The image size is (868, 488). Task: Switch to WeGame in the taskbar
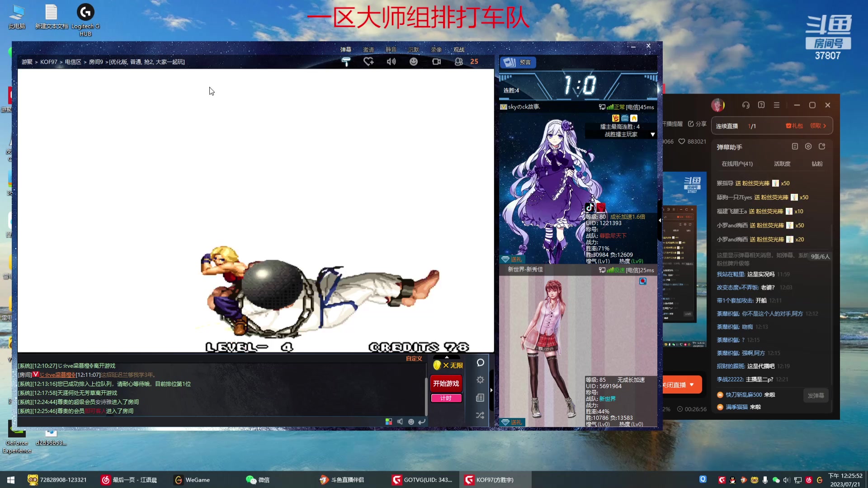click(x=193, y=480)
